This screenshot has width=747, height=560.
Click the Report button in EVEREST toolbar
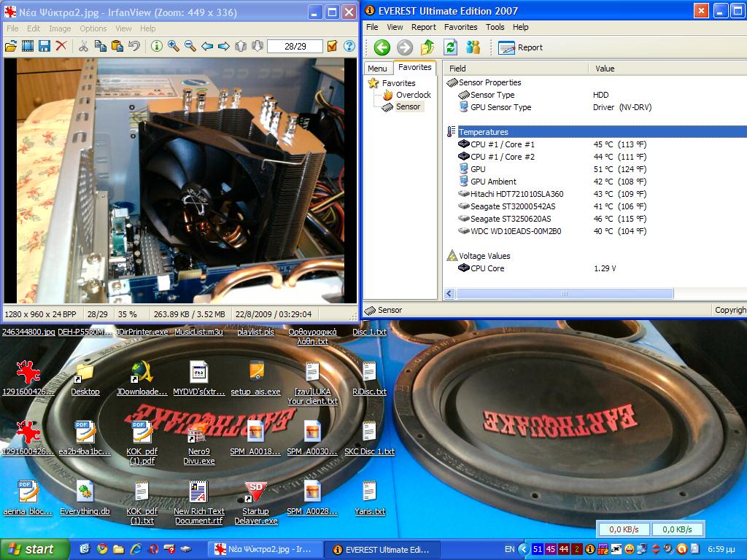[520, 47]
